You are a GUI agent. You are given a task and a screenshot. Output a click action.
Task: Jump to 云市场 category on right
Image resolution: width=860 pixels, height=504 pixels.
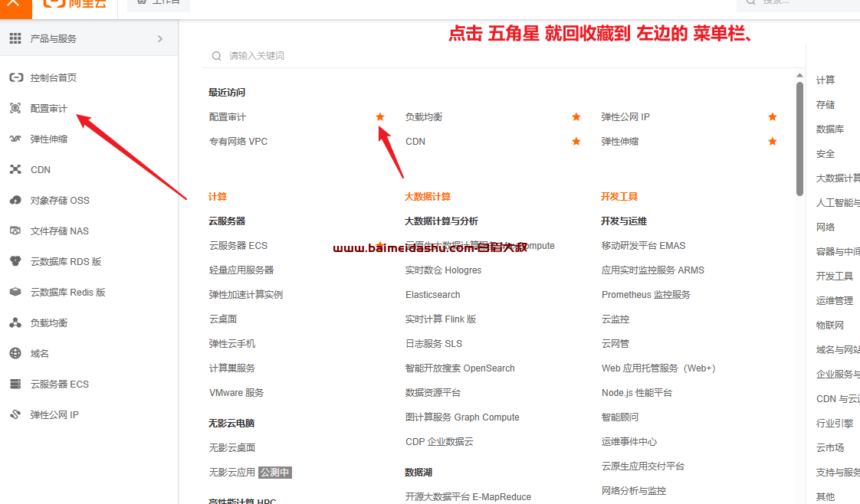[x=830, y=448]
